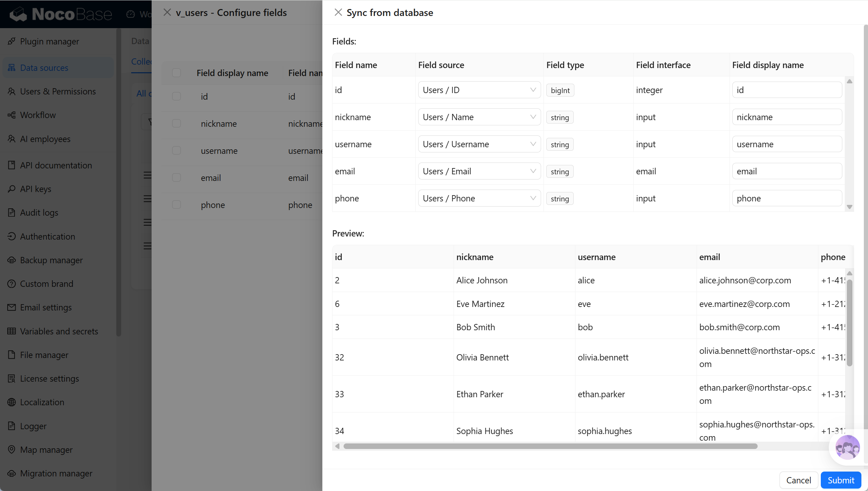
Task: Click the Submit button
Action: point(841,480)
